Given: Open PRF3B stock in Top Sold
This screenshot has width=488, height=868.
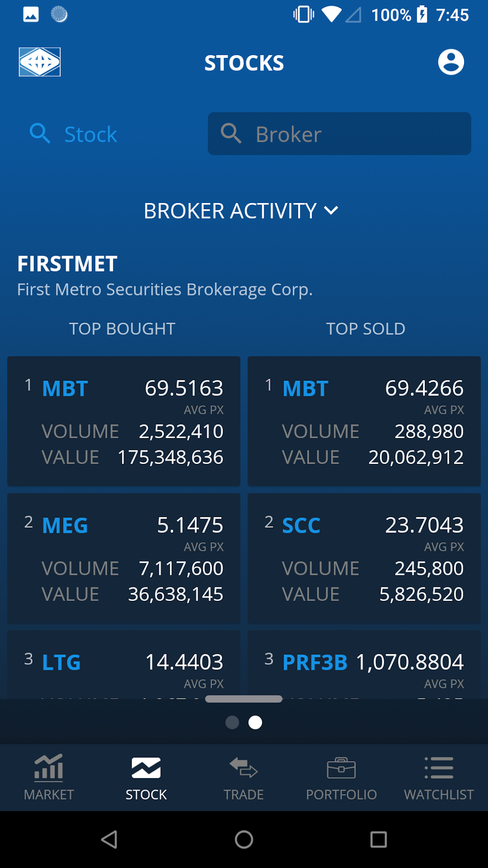Looking at the screenshot, I should click(315, 663).
